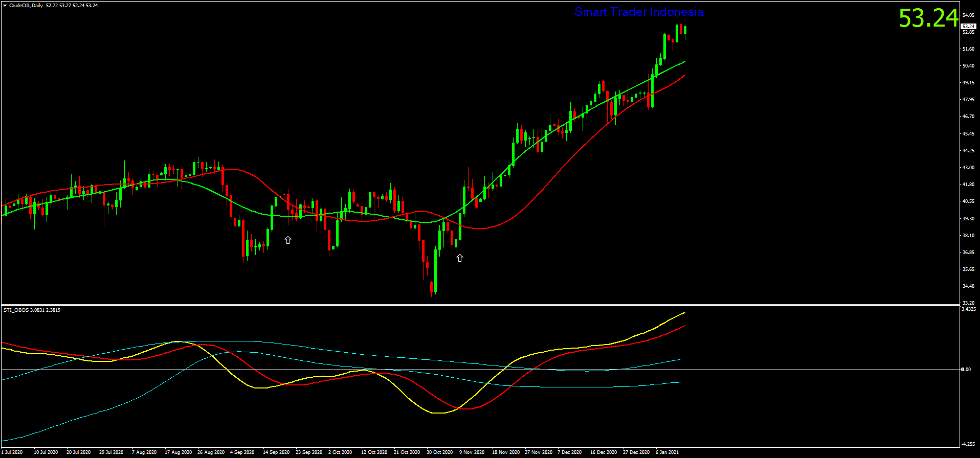Click the 49.15 price axis label
This screenshot has height=458, width=980.
(x=968, y=83)
